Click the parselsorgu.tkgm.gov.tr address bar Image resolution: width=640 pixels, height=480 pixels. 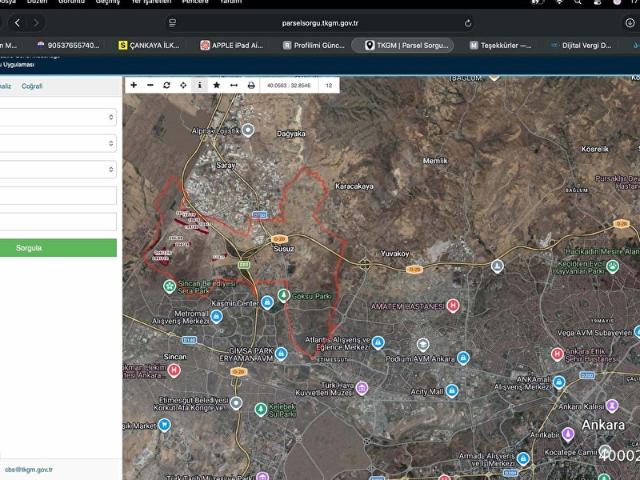(x=320, y=23)
